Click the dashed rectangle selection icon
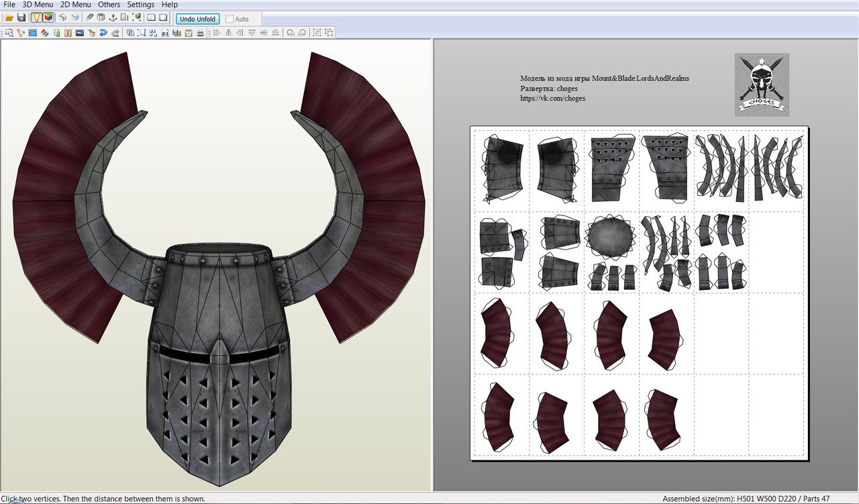Screen dimensions: 859x504 (x=142, y=32)
